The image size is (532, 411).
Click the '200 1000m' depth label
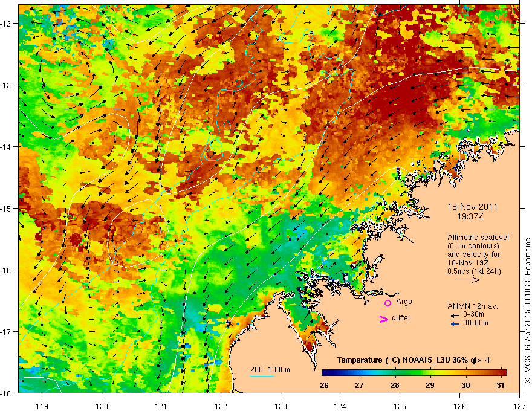pos(270,370)
